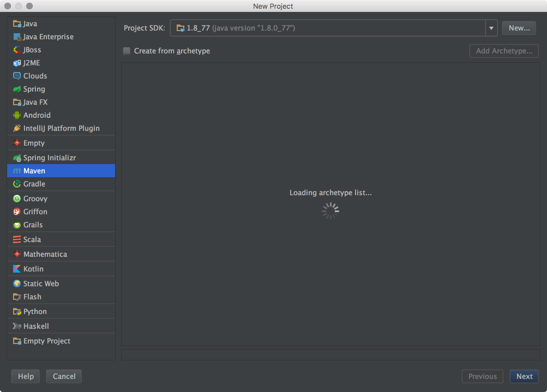This screenshot has height=392, width=547.
Task: Click the Android robot icon
Action: (17, 116)
